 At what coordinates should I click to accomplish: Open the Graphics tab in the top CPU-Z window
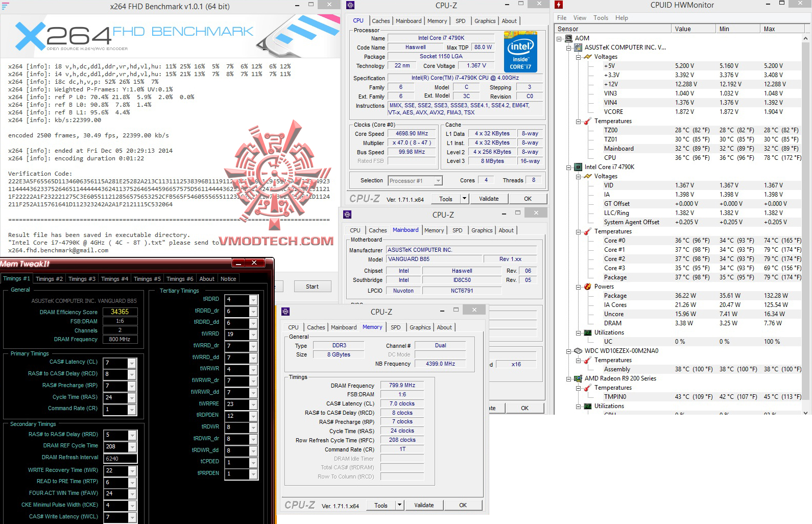[485, 21]
